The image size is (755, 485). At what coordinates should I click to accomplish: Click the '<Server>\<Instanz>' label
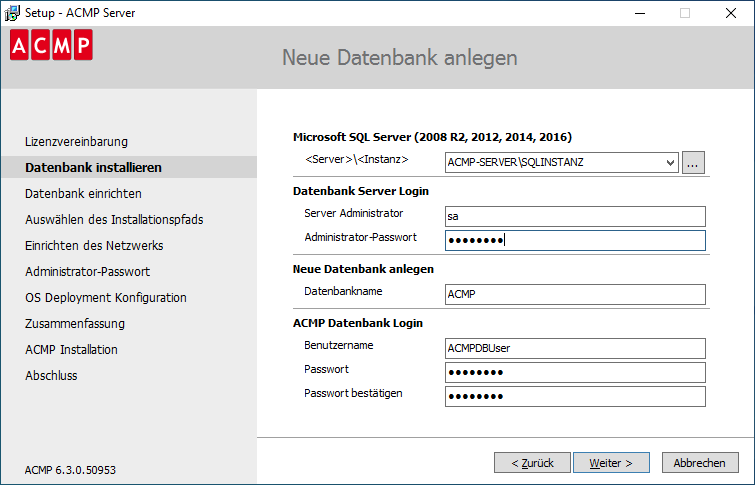[357, 159]
